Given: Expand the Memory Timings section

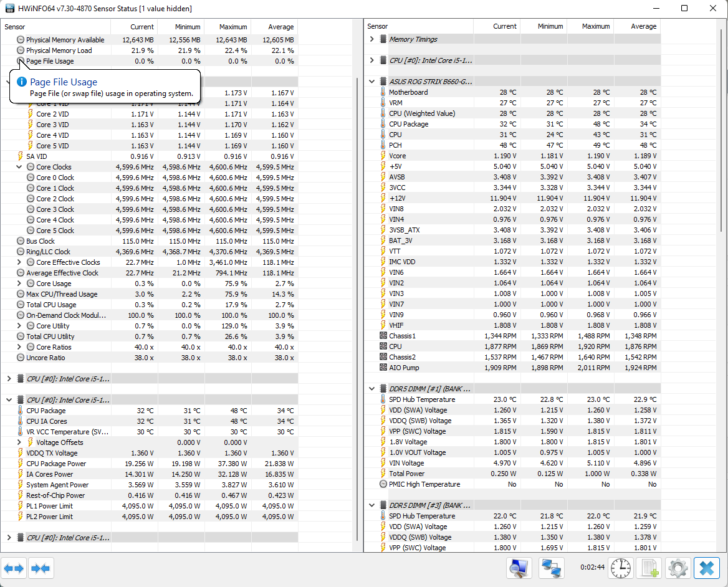Looking at the screenshot, I should point(372,39).
